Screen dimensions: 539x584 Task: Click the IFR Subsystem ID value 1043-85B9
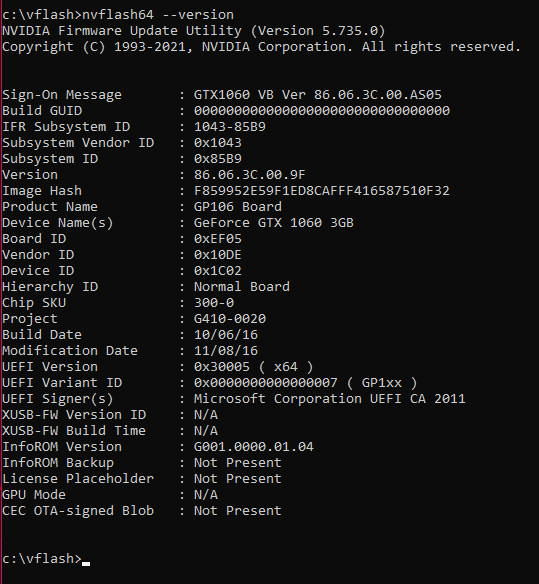[230, 127]
